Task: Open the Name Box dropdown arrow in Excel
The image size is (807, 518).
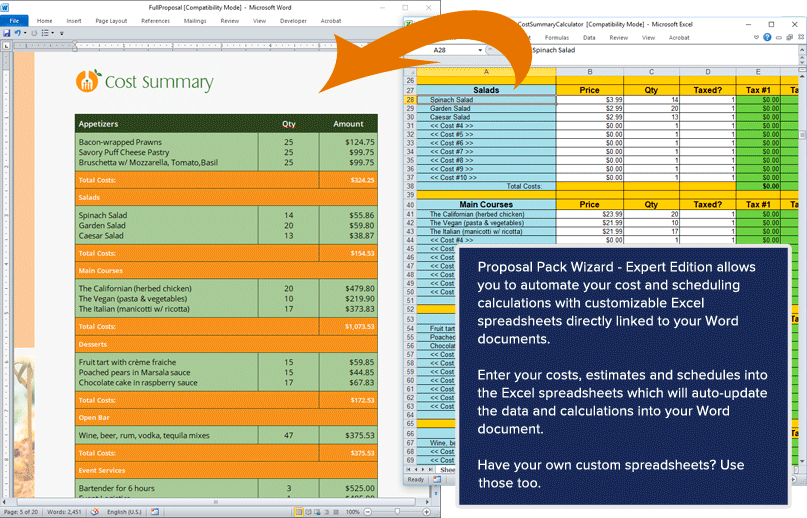Action: pyautogui.click(x=480, y=50)
